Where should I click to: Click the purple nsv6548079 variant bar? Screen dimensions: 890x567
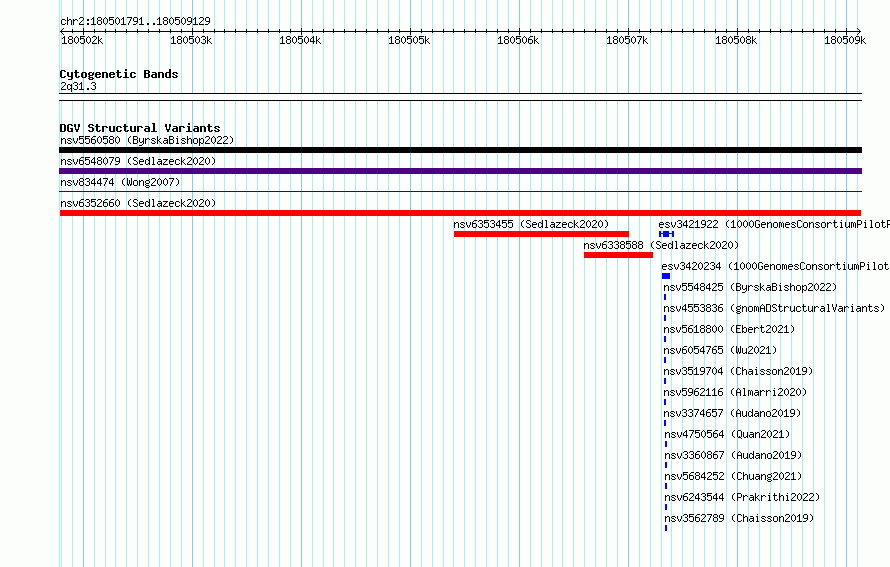pyautogui.click(x=460, y=171)
